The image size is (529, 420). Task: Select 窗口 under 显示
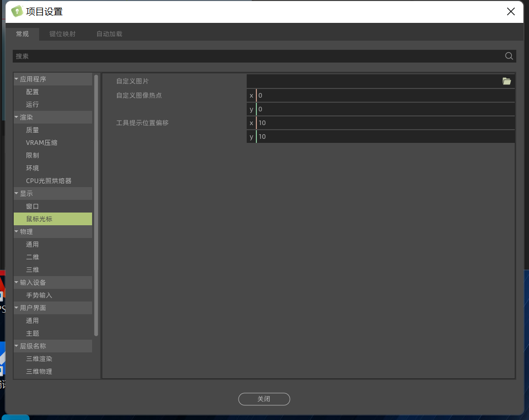click(x=52, y=206)
